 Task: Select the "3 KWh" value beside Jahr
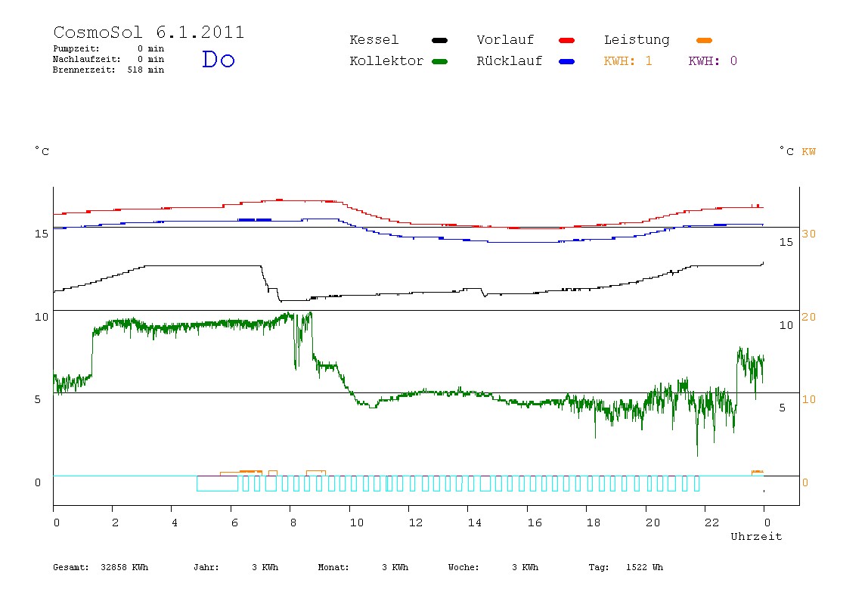tap(265, 567)
